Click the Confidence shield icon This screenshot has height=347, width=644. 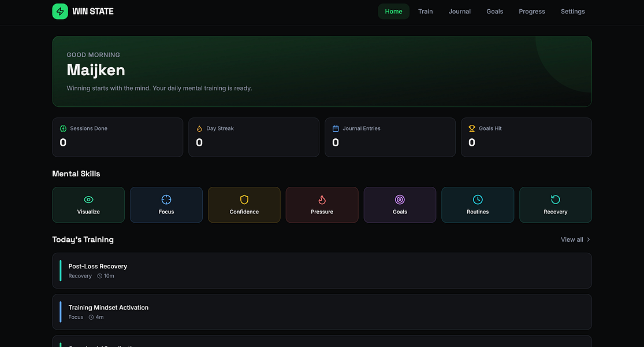click(244, 200)
